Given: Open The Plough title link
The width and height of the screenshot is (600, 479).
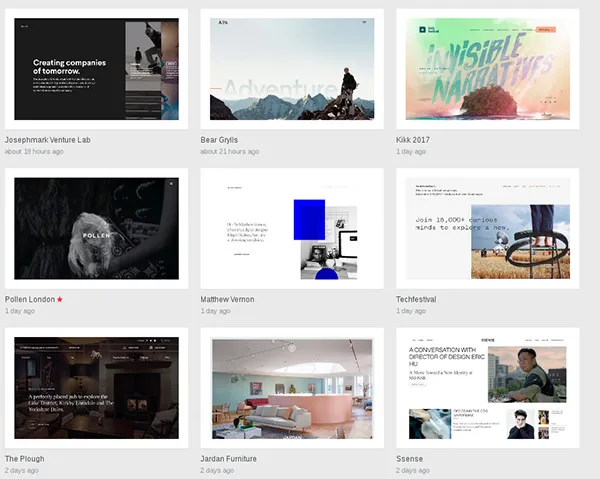Looking at the screenshot, I should tap(24, 459).
